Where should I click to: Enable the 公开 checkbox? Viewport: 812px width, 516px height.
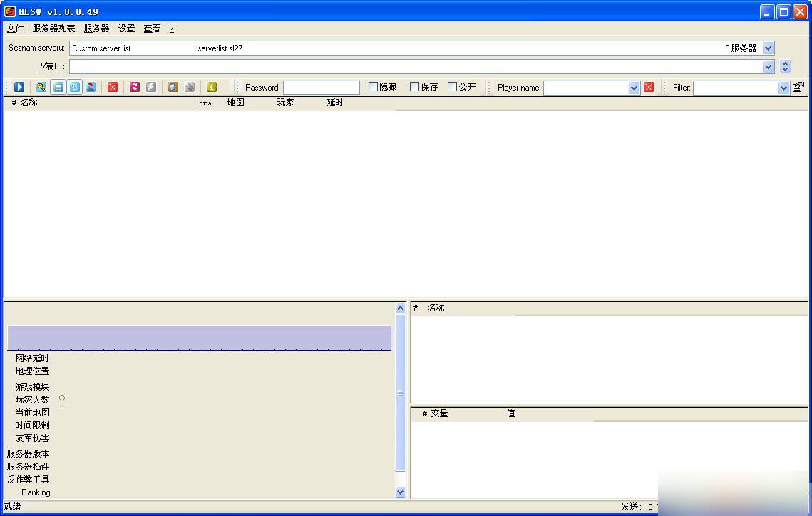[x=452, y=87]
